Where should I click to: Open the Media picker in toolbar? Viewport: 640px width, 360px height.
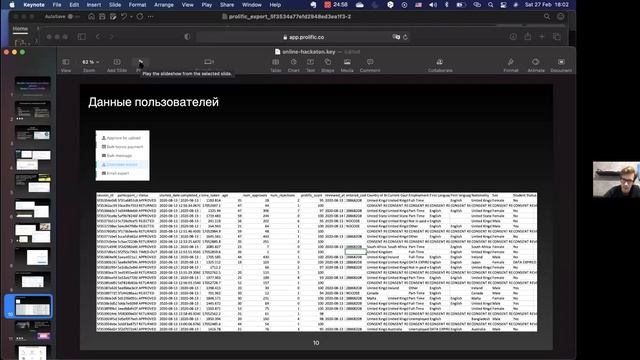(x=347, y=65)
